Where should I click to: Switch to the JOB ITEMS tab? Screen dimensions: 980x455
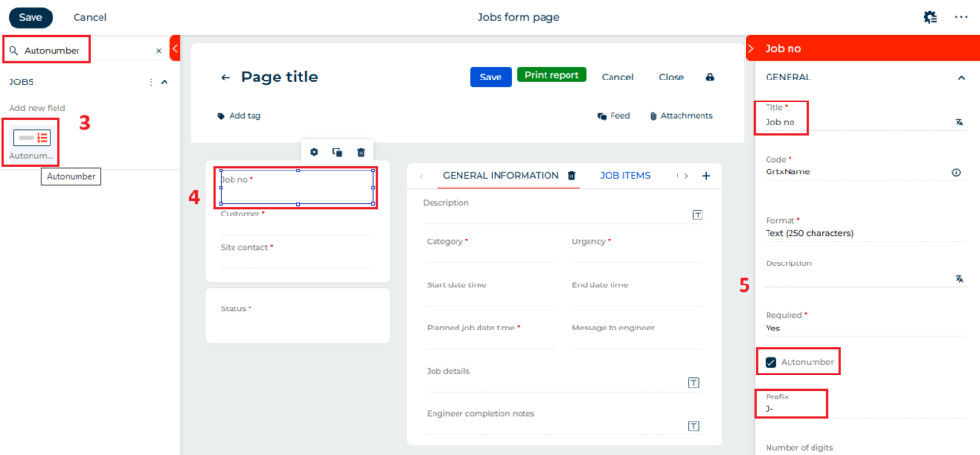tap(625, 176)
